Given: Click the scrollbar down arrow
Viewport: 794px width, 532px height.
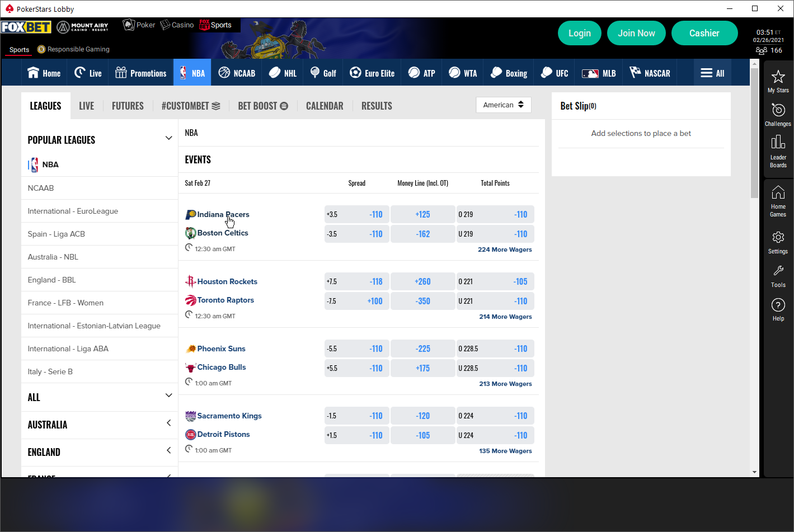Looking at the screenshot, I should point(754,472).
